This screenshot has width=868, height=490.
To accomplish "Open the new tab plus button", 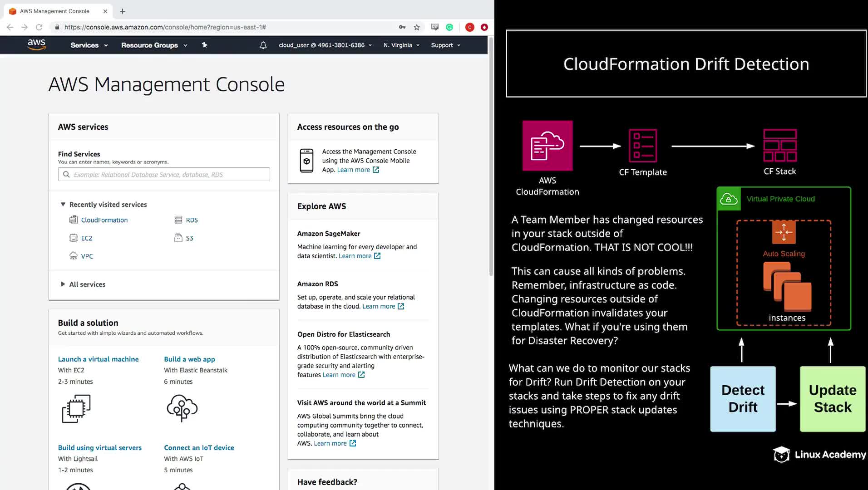I will (x=123, y=11).
